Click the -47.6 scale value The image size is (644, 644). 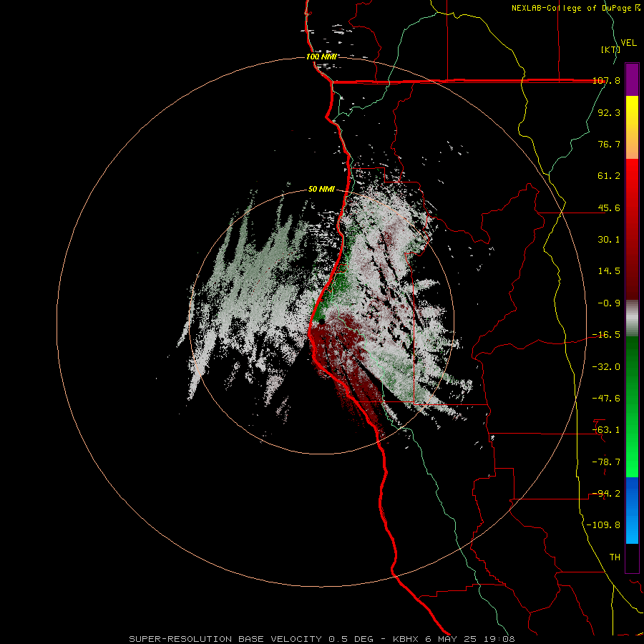pyautogui.click(x=606, y=399)
